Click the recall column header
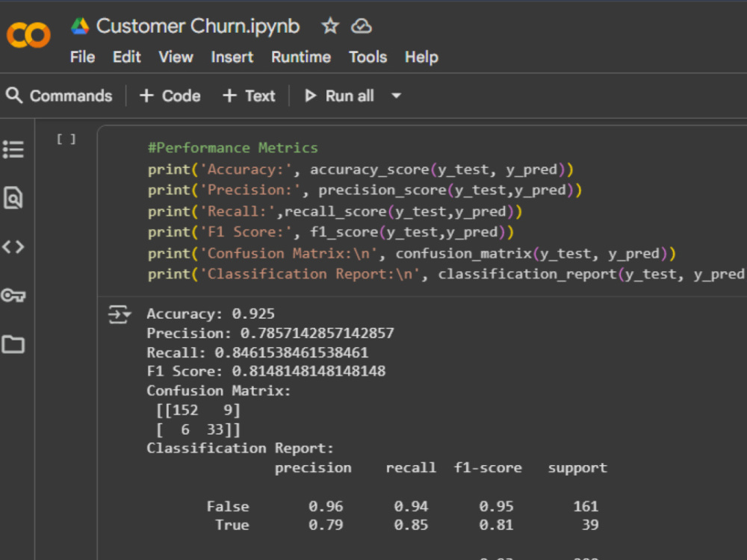The height and width of the screenshot is (560, 747). pos(411,467)
